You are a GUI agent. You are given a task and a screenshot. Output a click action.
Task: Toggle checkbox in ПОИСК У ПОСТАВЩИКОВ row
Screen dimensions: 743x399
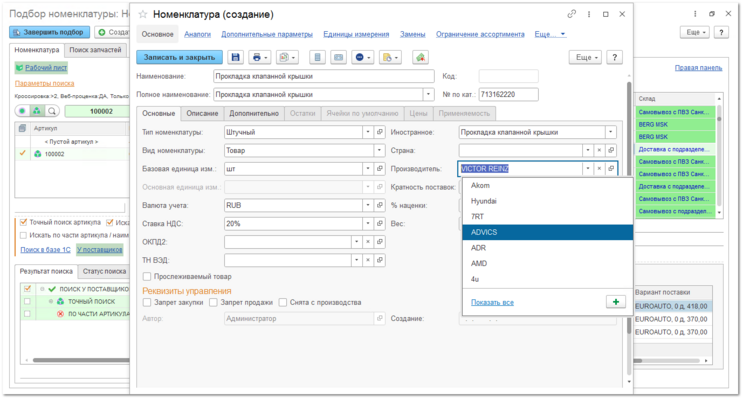pyautogui.click(x=27, y=289)
